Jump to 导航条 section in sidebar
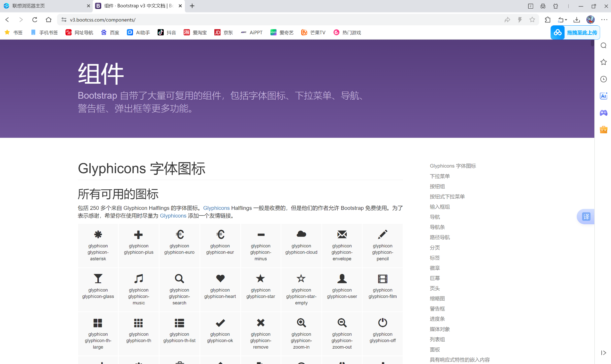 (437, 227)
